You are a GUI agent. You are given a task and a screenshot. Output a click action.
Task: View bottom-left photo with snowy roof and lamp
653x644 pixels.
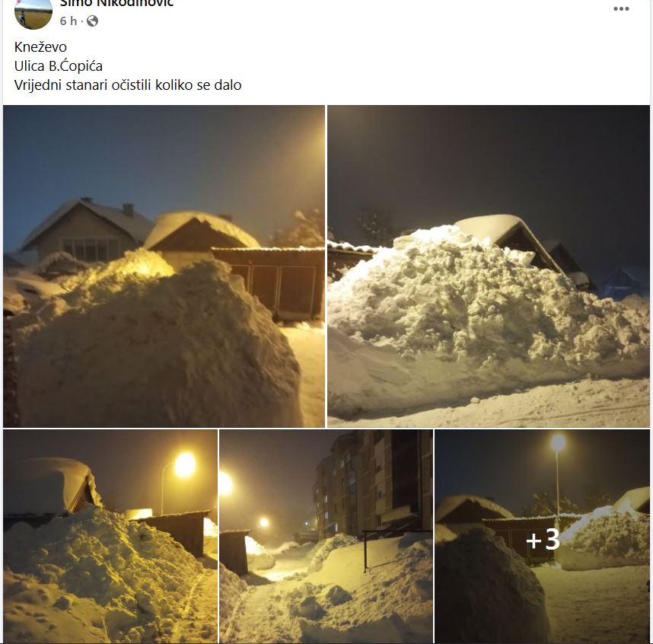click(x=110, y=536)
